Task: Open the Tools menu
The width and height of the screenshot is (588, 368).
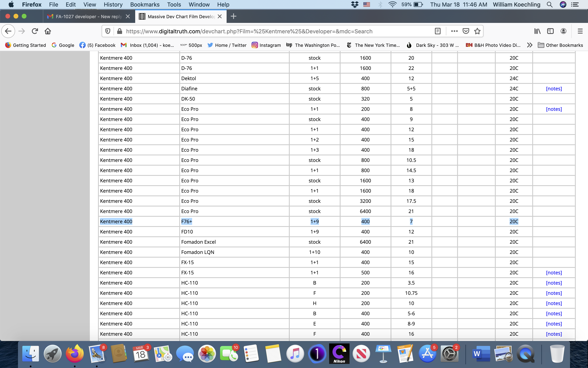Action: (x=174, y=4)
